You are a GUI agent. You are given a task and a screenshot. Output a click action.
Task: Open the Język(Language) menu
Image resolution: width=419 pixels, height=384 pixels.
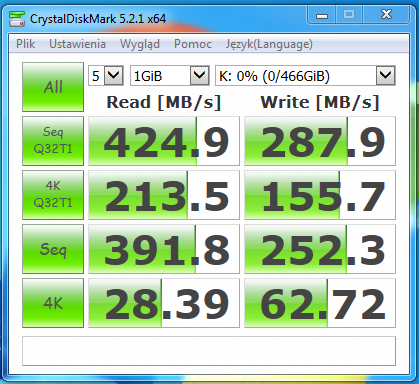click(269, 44)
